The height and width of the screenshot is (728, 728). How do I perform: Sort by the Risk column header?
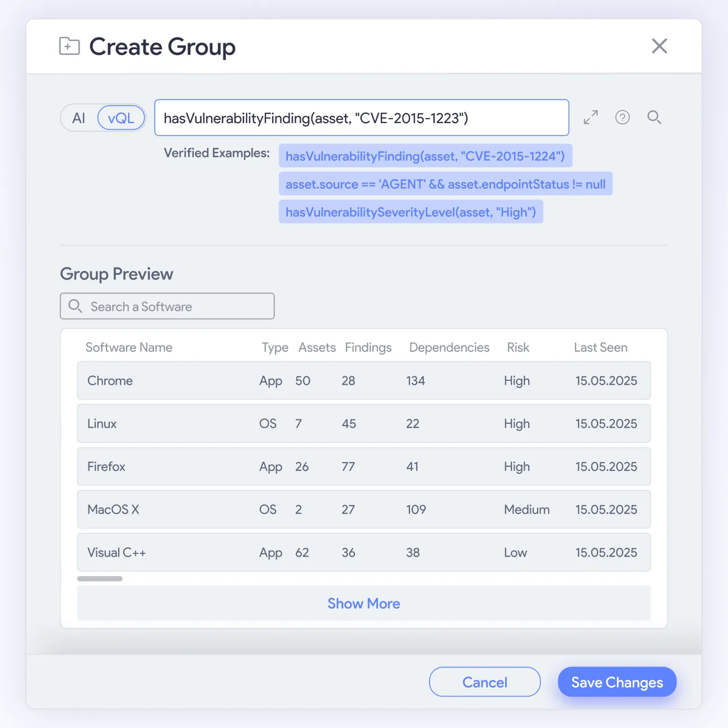click(x=518, y=347)
